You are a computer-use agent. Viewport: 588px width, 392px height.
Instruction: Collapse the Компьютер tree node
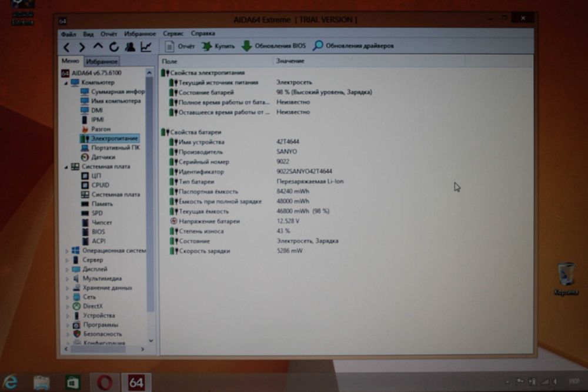(x=66, y=83)
